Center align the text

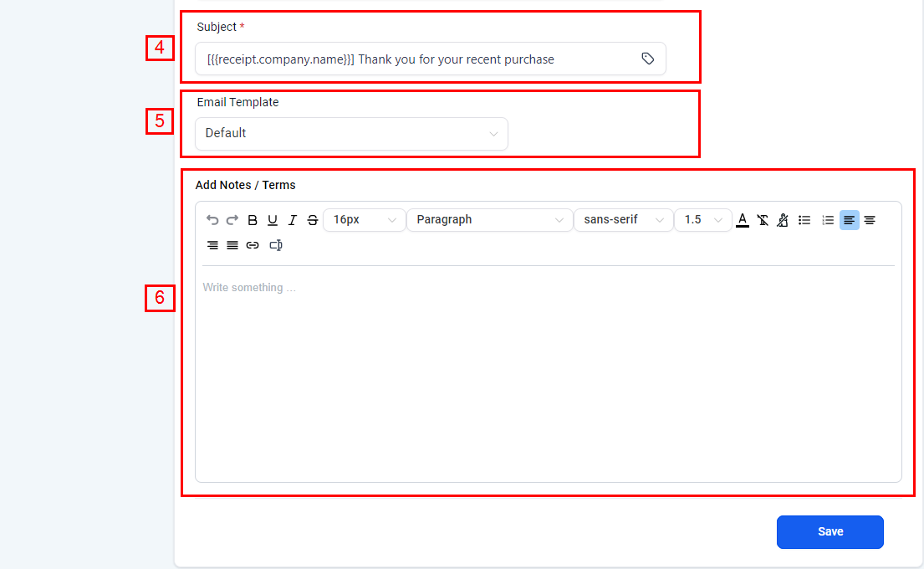pos(870,220)
